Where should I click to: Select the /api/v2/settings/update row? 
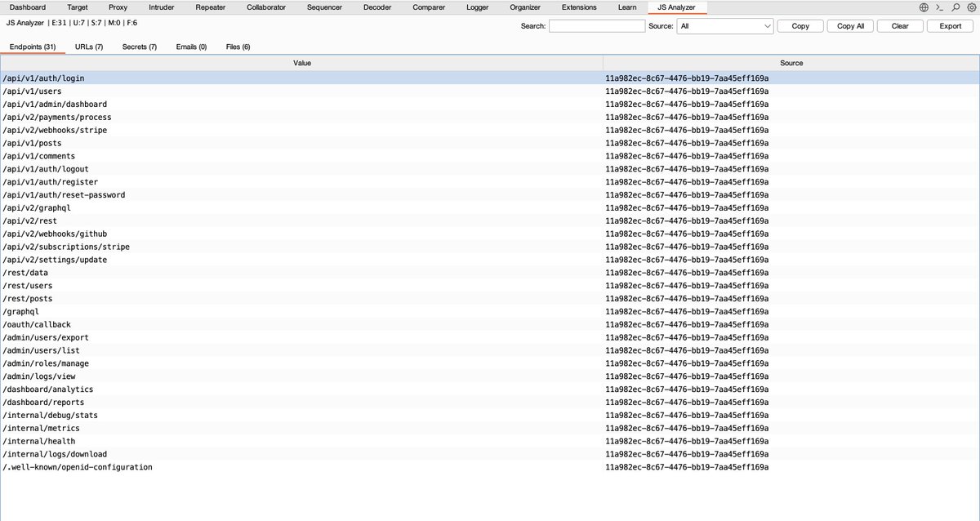point(490,260)
